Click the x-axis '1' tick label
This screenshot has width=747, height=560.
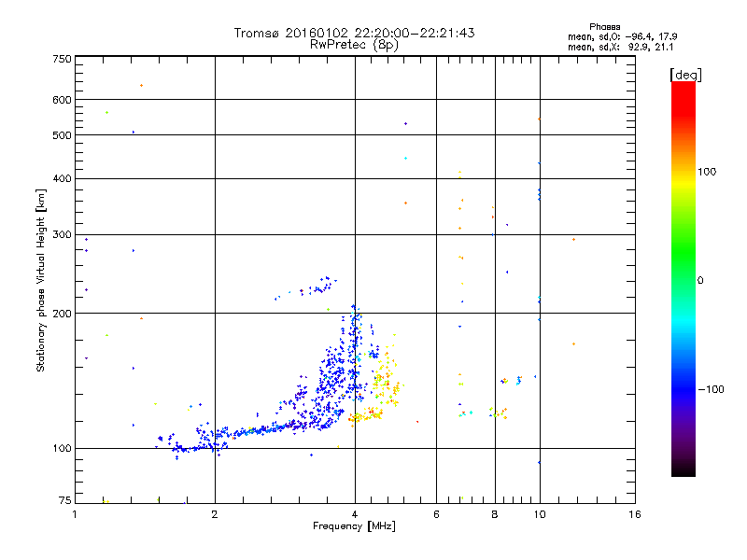click(75, 514)
